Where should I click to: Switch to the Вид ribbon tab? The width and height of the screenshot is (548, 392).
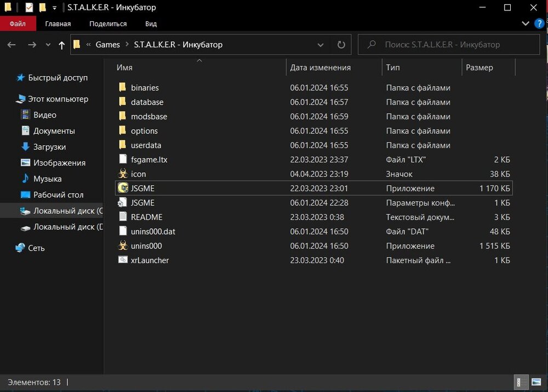pos(151,24)
